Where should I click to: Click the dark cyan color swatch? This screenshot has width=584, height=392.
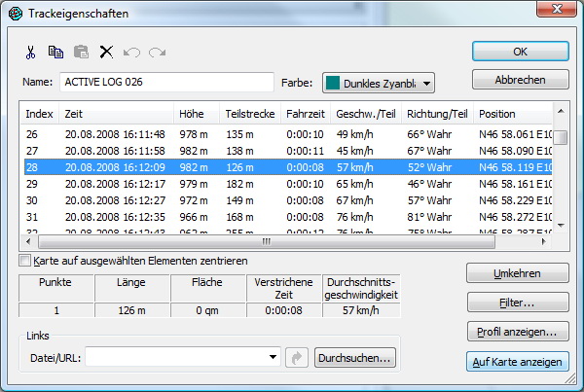coord(332,83)
